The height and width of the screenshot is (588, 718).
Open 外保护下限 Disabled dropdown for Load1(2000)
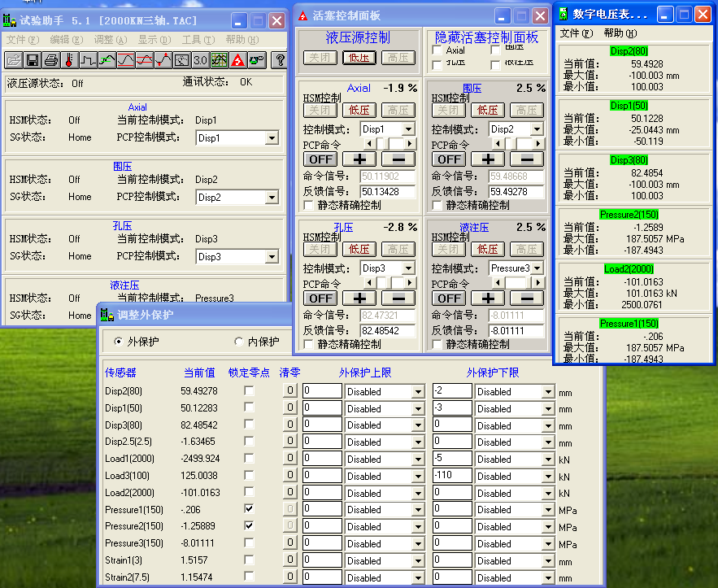pyautogui.click(x=548, y=460)
